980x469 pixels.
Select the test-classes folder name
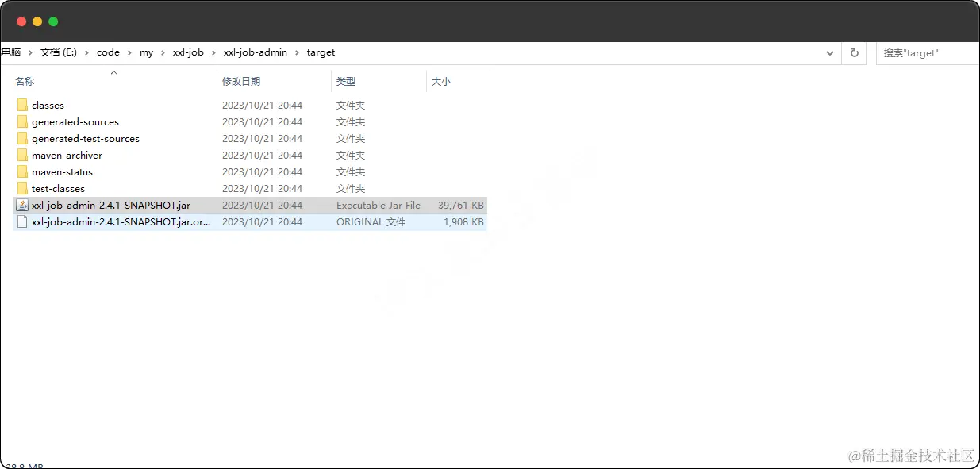58,188
